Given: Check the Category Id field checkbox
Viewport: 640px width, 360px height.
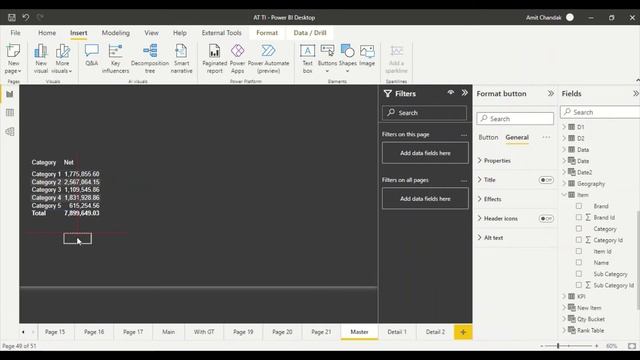Looking at the screenshot, I should point(579,240).
